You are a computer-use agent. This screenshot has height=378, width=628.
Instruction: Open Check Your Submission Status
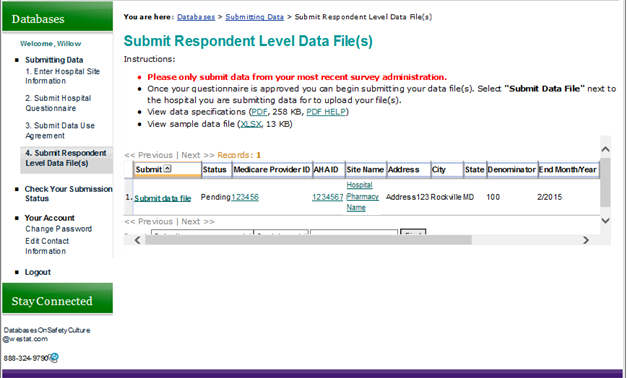pyautogui.click(x=68, y=194)
